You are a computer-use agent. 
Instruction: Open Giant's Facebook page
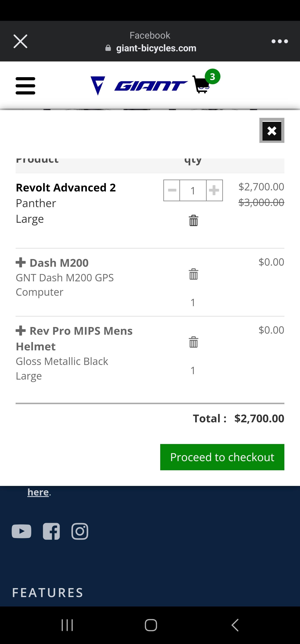(51, 531)
